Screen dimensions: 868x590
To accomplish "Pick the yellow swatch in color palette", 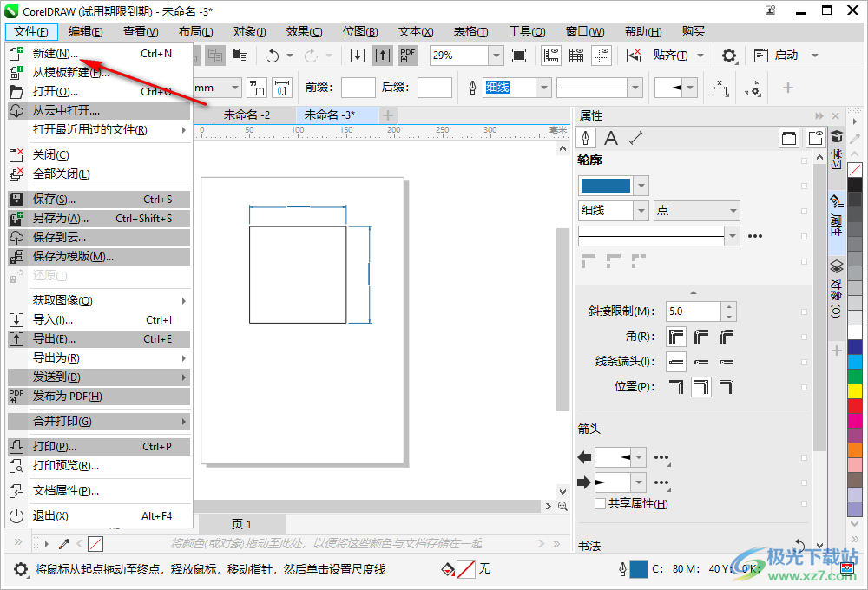I will click(x=855, y=390).
